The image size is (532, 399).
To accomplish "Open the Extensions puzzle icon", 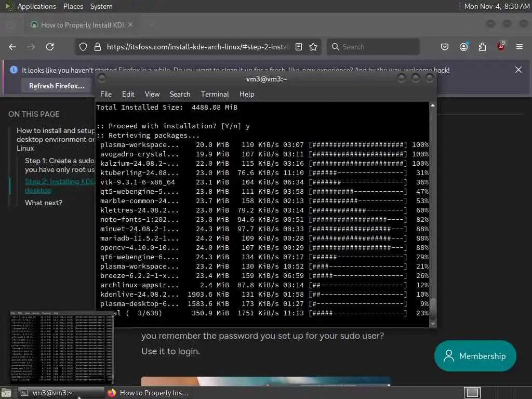I will (x=482, y=47).
